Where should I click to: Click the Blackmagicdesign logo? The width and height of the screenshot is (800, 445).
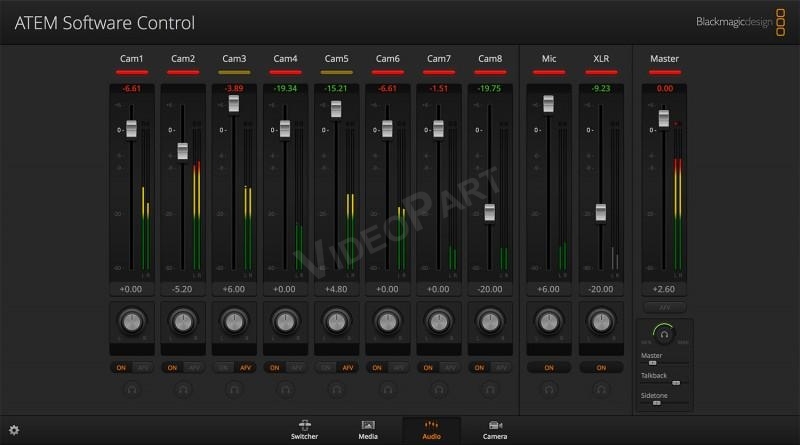pos(741,22)
